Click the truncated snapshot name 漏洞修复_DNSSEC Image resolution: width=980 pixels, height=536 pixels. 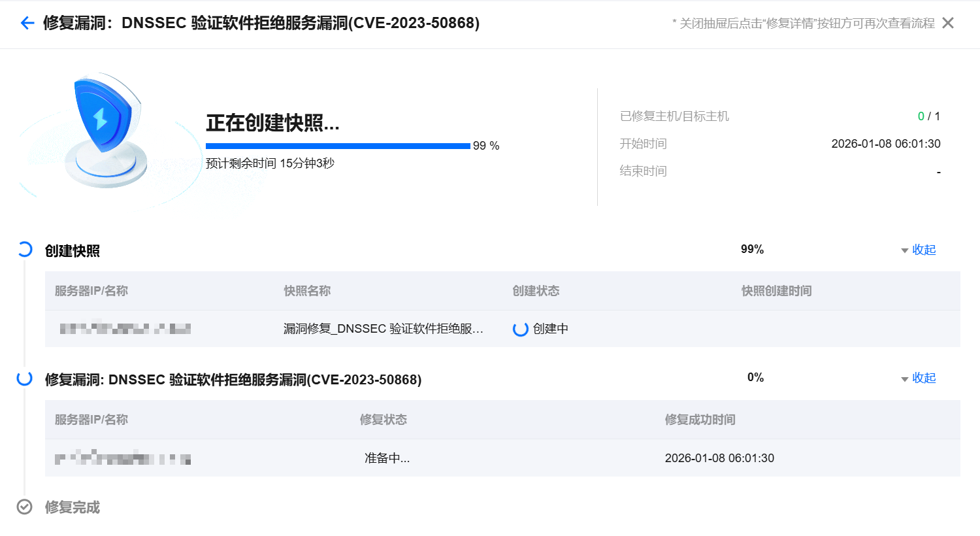(x=383, y=329)
